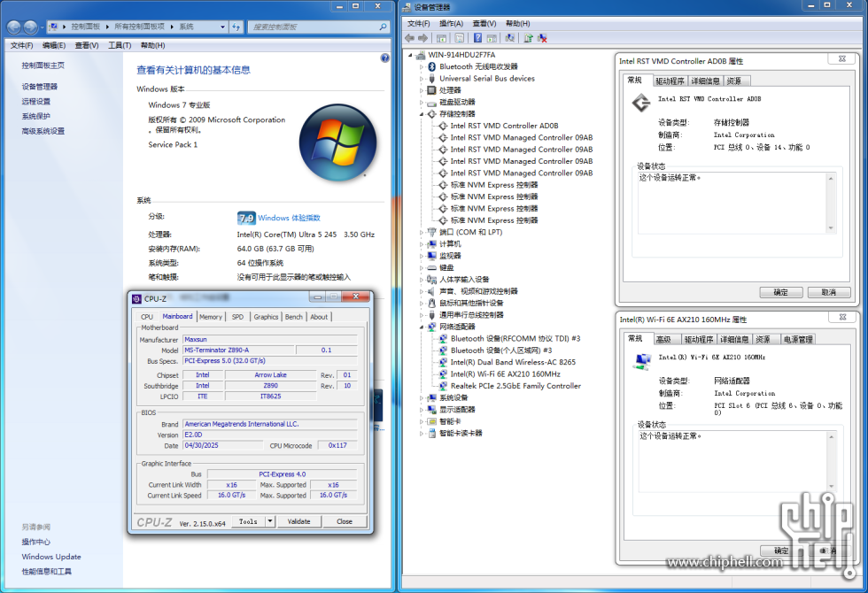Click 确定 in the Intel RST properties dialog
Viewport: 868px width, 593px height.
pos(780,292)
